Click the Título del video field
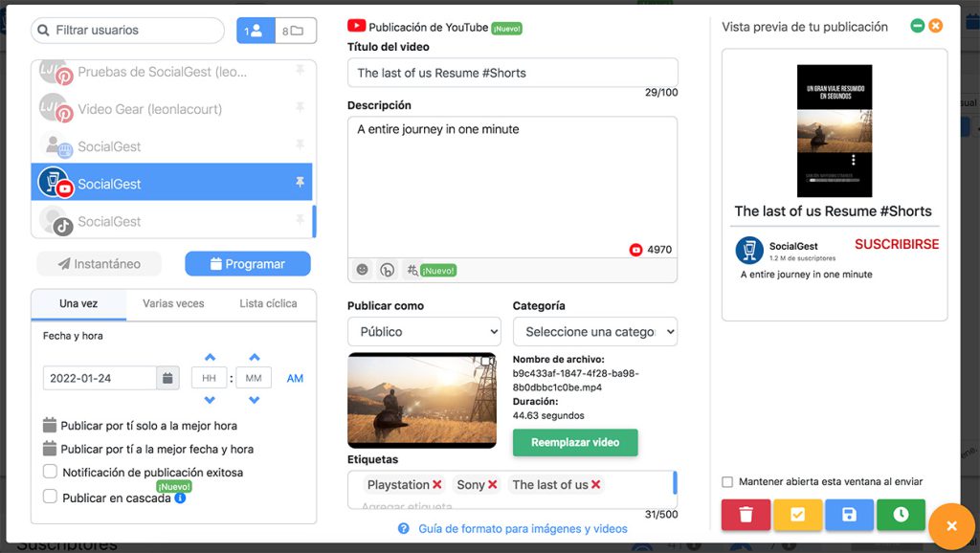This screenshot has width=980, height=553. point(513,73)
